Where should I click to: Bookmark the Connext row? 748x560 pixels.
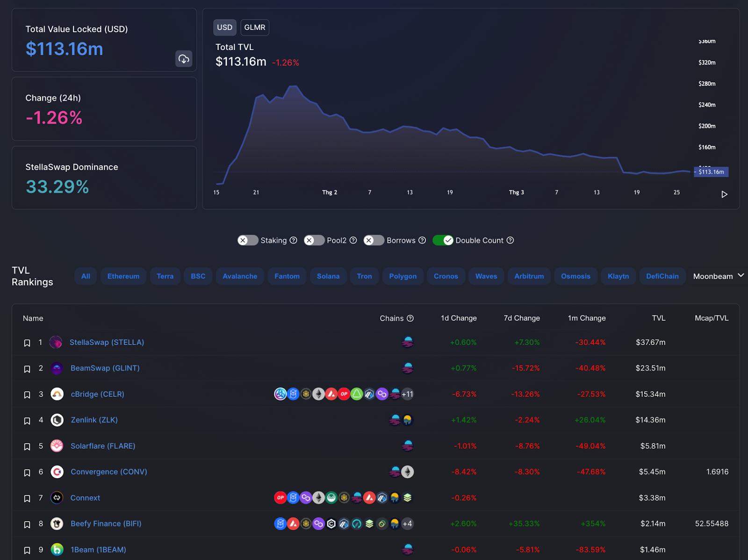point(27,499)
